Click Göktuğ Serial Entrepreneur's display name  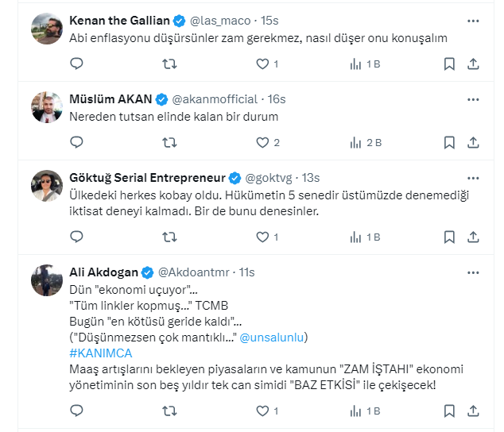(147, 177)
